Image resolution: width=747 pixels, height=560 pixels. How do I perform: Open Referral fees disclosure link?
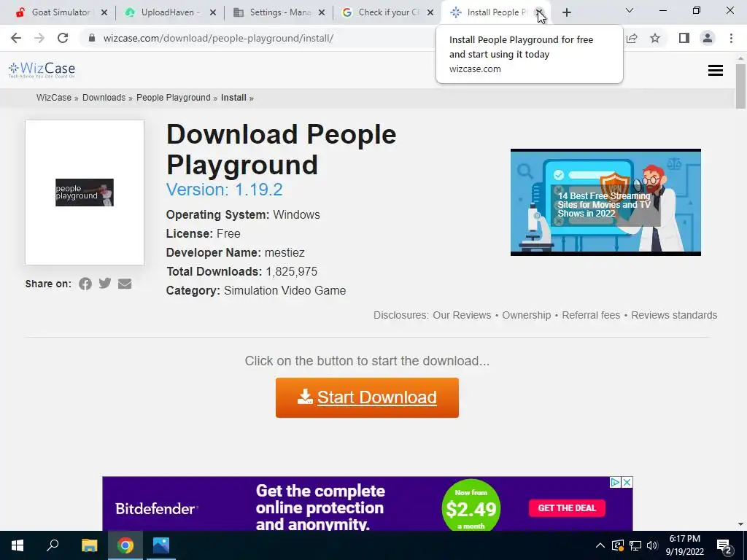click(x=591, y=315)
